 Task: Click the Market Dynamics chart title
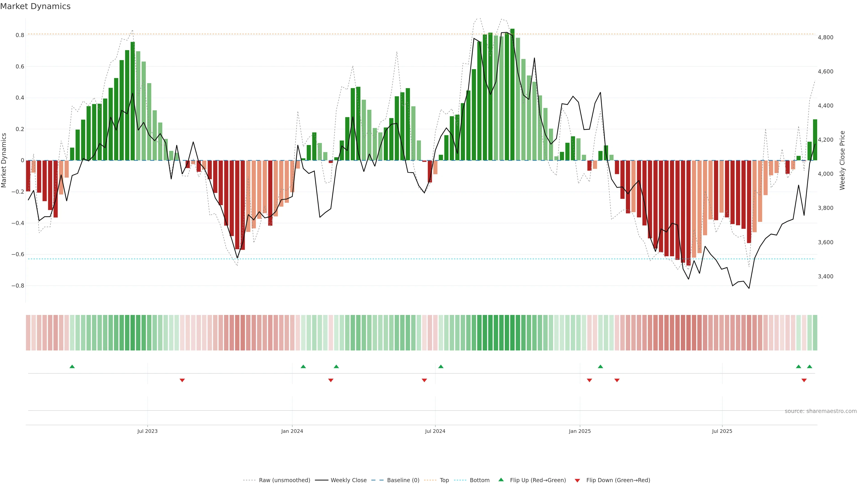tap(35, 6)
